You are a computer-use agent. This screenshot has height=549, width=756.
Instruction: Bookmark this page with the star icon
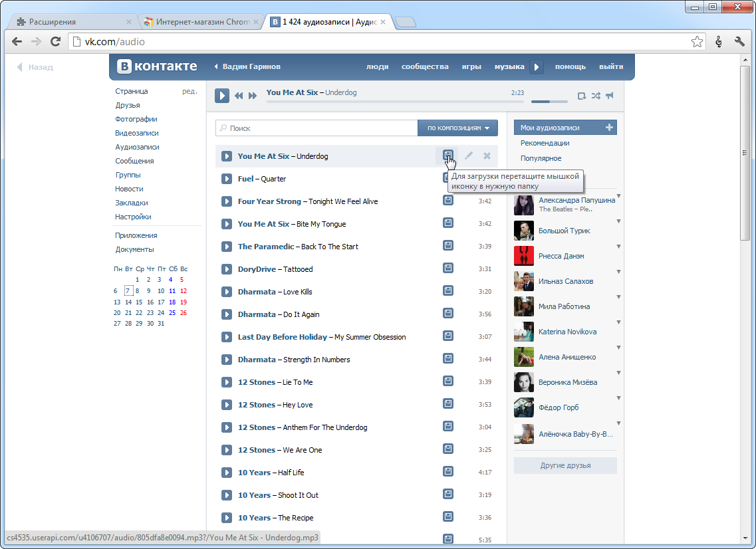click(x=697, y=42)
